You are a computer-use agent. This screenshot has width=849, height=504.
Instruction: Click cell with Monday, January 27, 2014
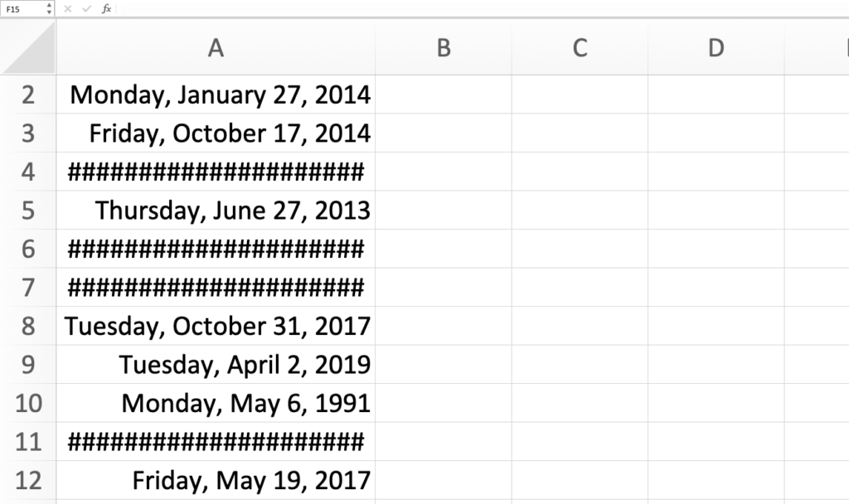[220, 94]
